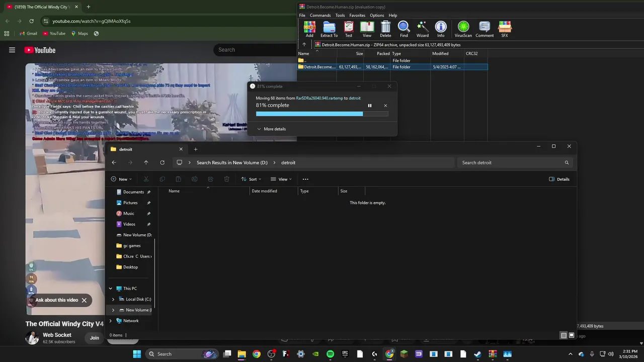Switch File Explorer to details list view
The image size is (644, 362).
(563, 335)
